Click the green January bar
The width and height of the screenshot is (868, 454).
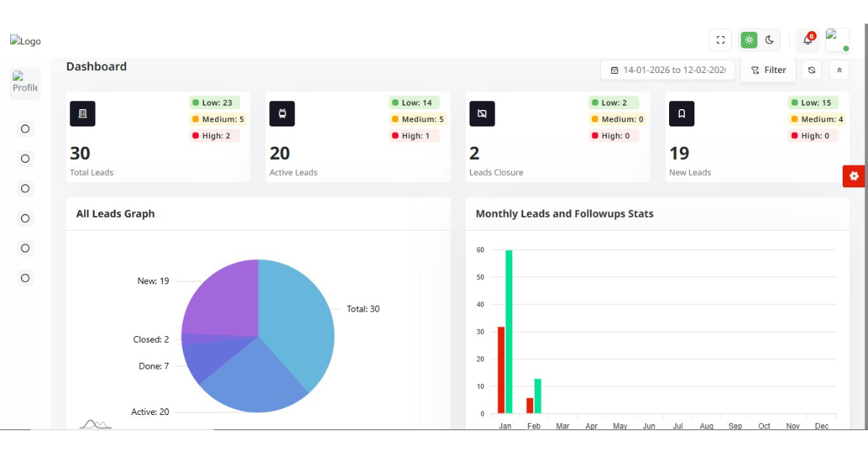(x=509, y=332)
